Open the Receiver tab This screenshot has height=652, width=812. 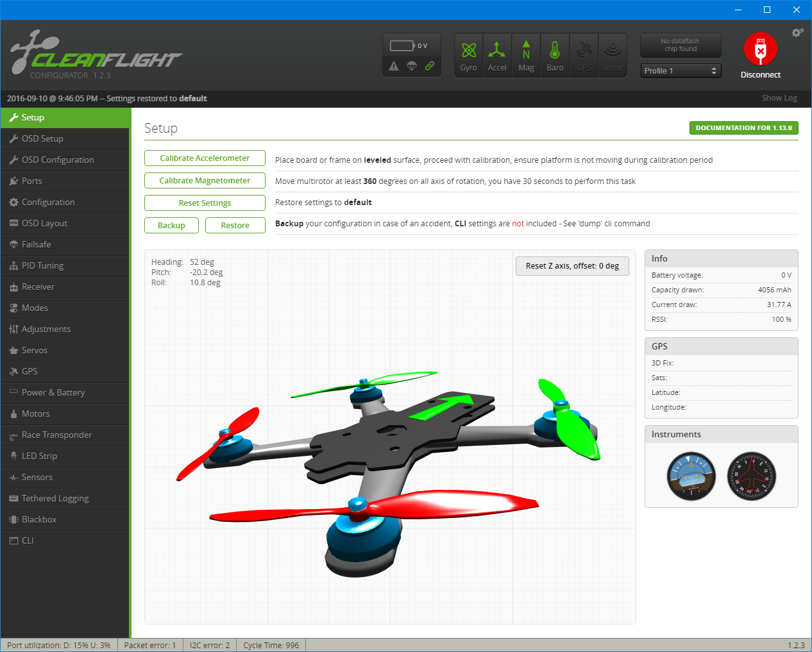pyautogui.click(x=65, y=287)
